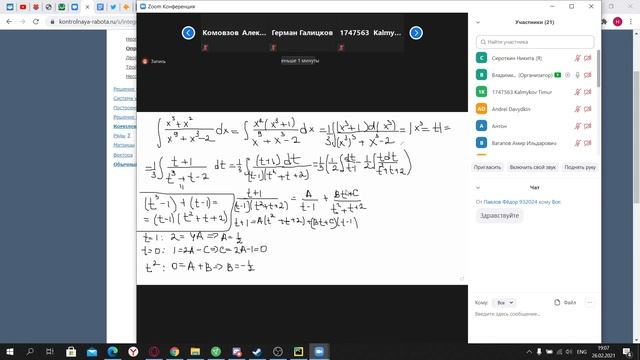
Task: Show next video thumbnails in Zoom gallery strip
Action: [x=416, y=33]
